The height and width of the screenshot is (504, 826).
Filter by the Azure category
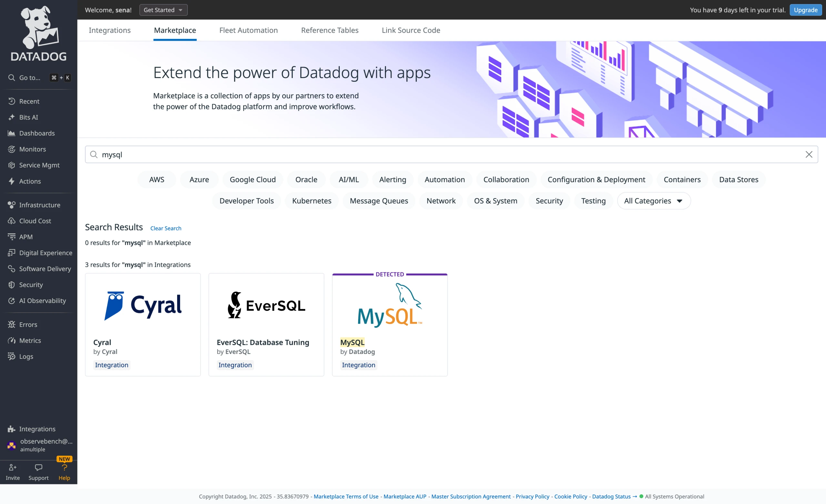tap(199, 179)
